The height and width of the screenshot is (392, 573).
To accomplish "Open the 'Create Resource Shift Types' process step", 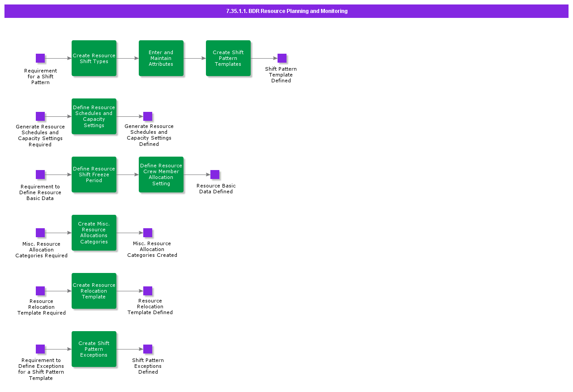I will [x=94, y=58].
